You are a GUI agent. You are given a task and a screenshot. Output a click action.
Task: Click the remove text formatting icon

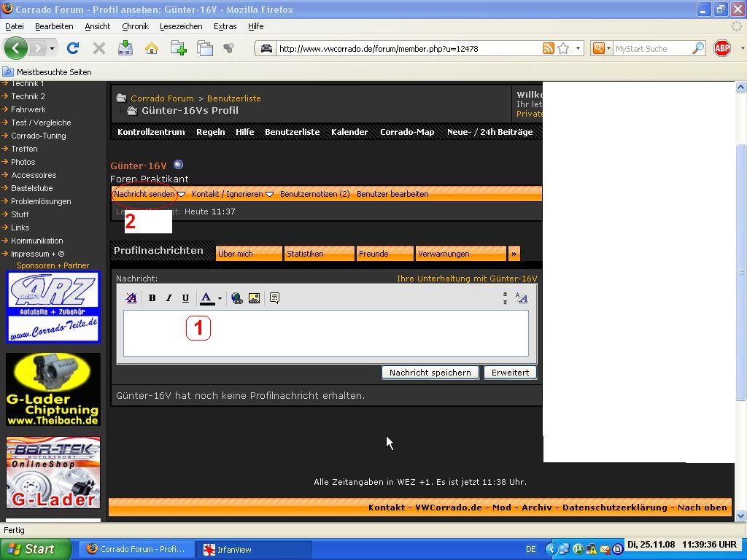point(131,298)
